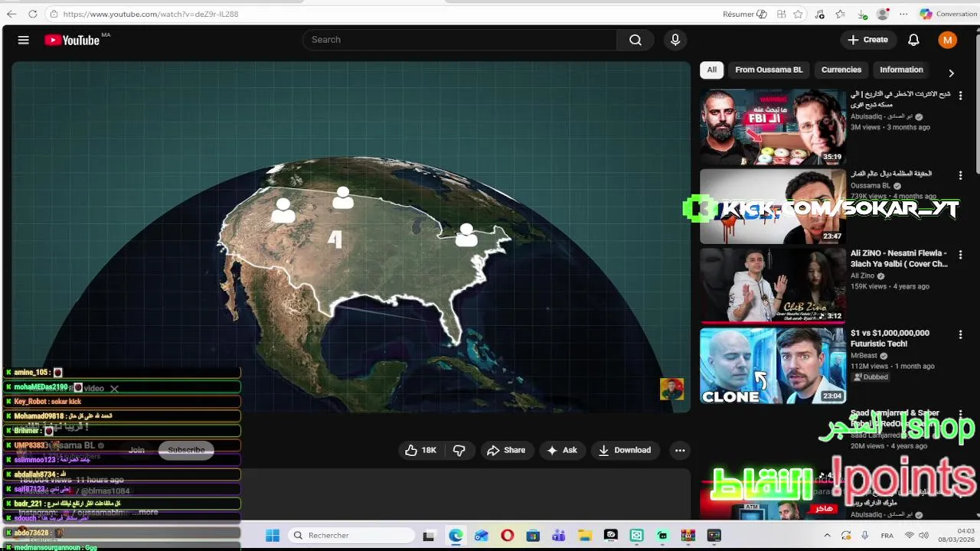Open Microsoft Store from the taskbar

[533, 536]
